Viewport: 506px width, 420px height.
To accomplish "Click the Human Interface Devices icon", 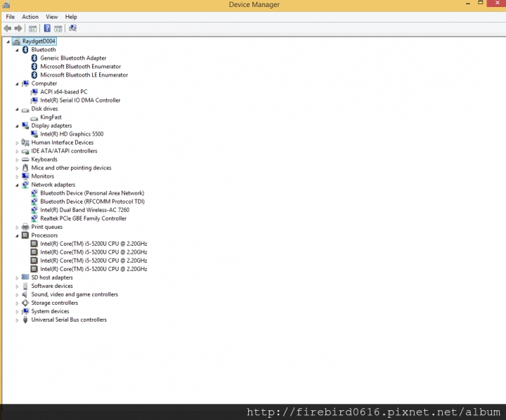I will coord(25,143).
